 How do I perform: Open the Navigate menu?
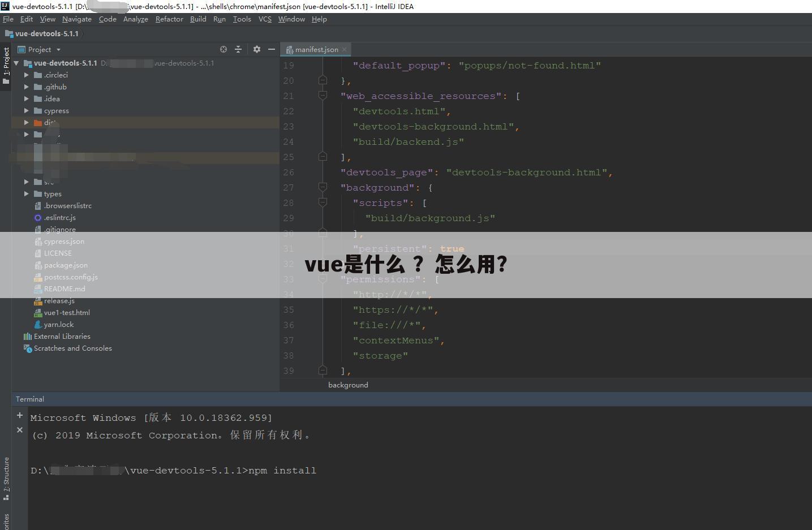pos(77,19)
